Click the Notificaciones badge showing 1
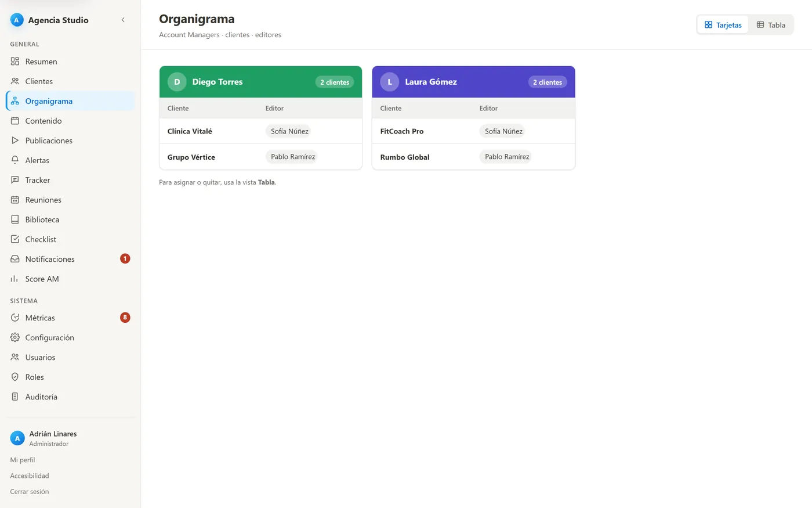 click(x=125, y=258)
